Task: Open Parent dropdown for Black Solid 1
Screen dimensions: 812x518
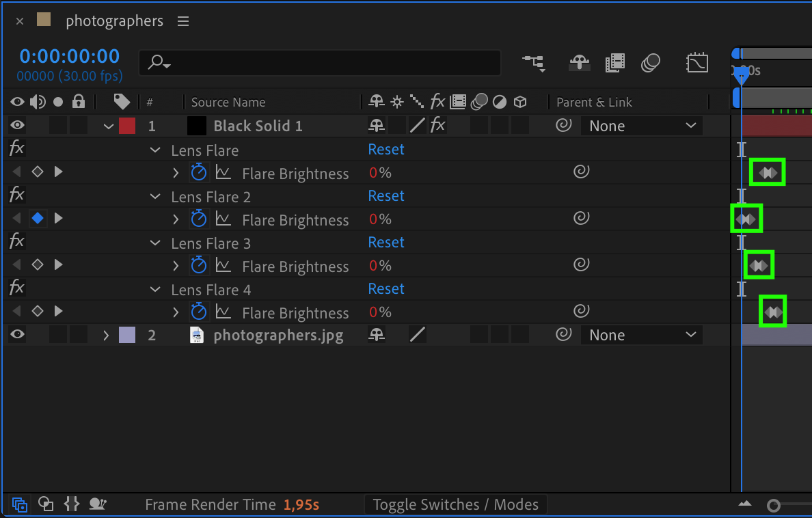Action: (641, 126)
